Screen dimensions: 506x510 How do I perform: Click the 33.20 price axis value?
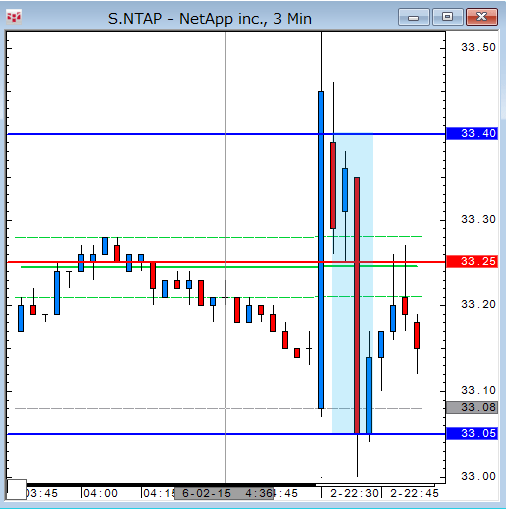(x=478, y=304)
